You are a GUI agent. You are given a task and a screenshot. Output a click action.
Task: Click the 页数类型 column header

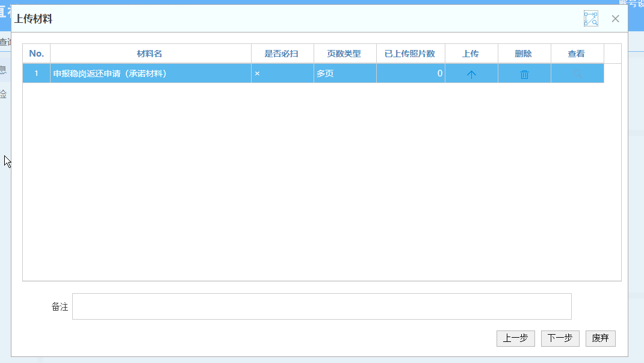click(x=344, y=54)
